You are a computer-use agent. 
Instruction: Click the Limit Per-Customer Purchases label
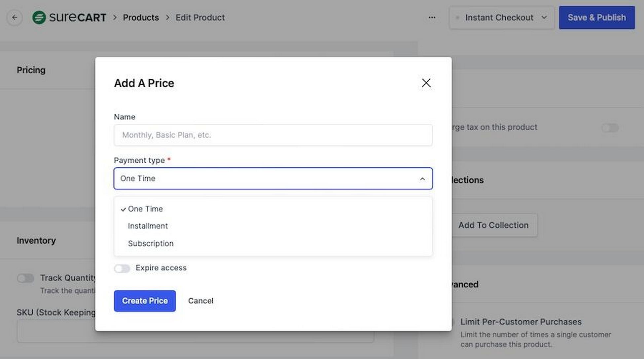pyautogui.click(x=521, y=322)
